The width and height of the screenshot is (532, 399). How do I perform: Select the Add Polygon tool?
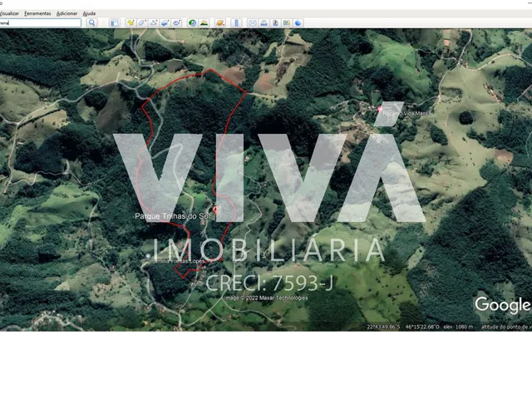[x=142, y=22]
